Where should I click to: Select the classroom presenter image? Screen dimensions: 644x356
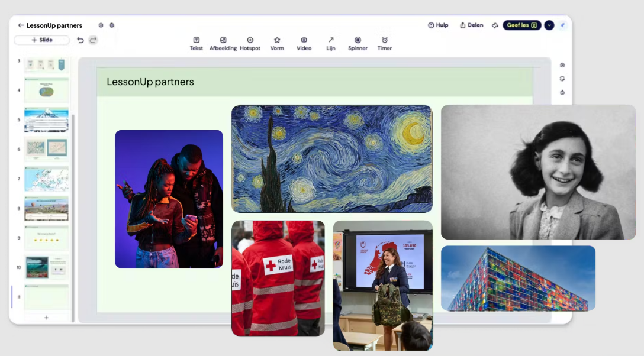(x=383, y=286)
